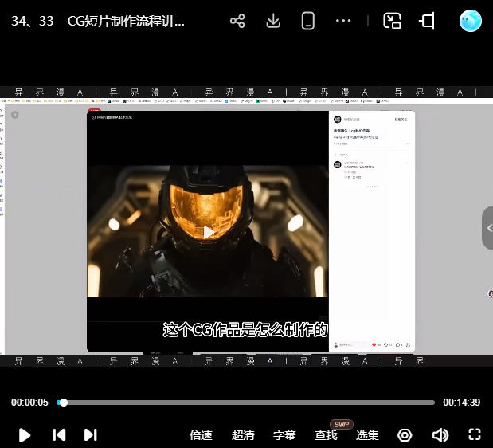Click the pin window icon beside avatar
The image size is (493, 448).
point(428,22)
